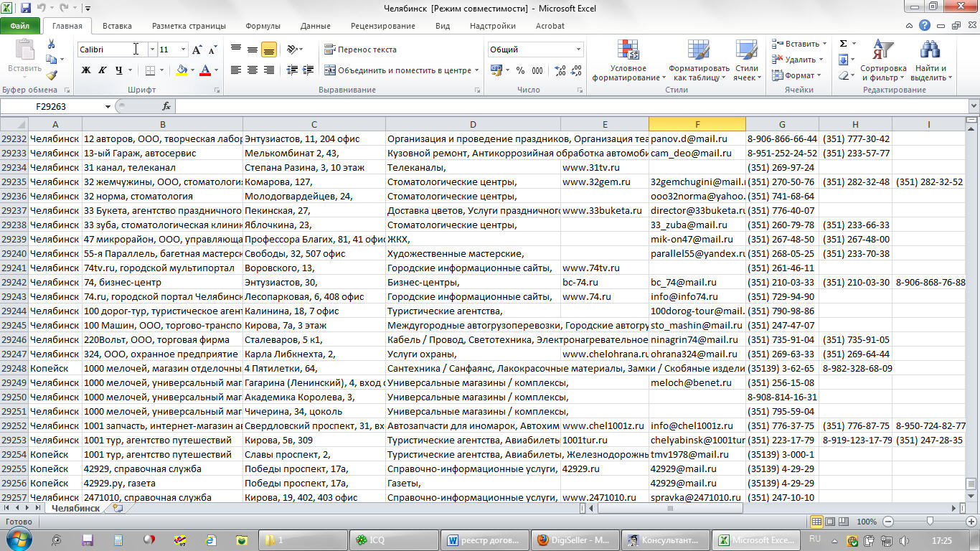Viewport: 980px width, 551px height.
Task: Align text right
Action: tap(269, 70)
